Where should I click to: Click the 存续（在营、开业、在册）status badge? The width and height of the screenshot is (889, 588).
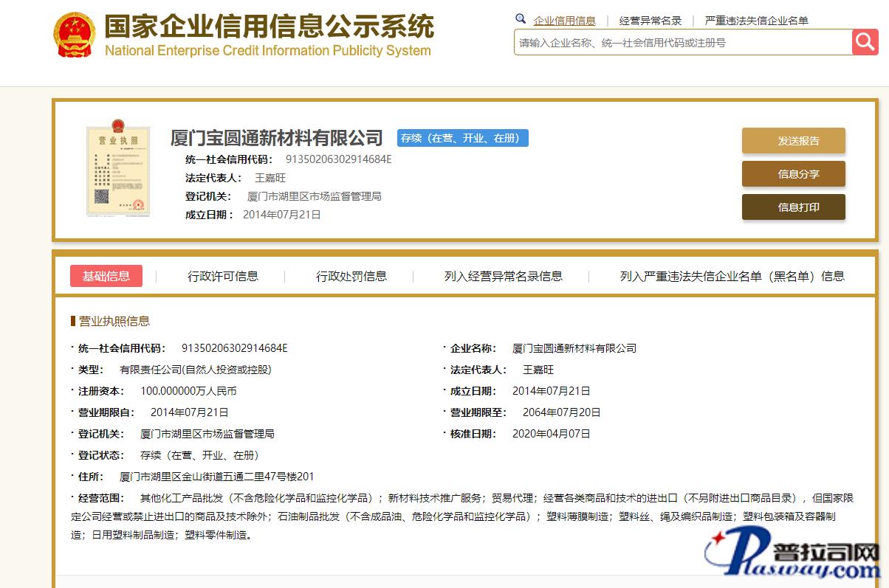point(462,138)
